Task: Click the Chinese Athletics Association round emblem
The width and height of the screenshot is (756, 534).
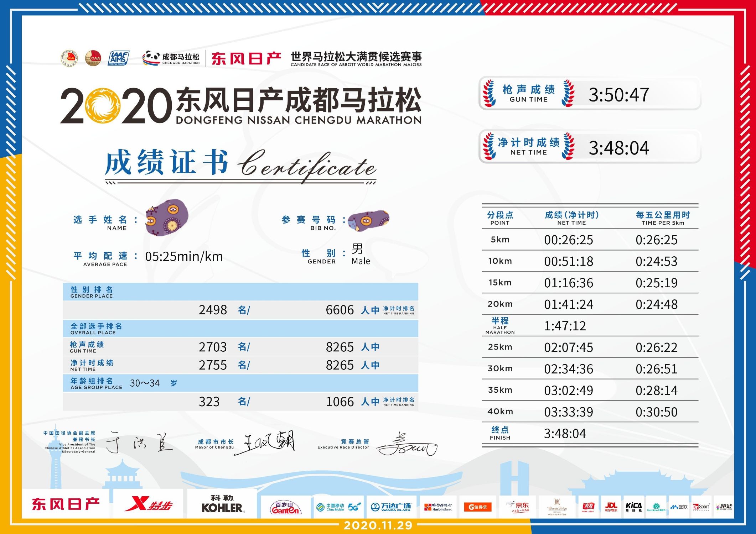Action: coord(69,58)
